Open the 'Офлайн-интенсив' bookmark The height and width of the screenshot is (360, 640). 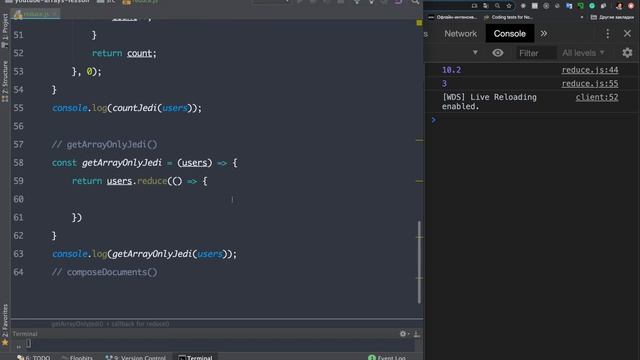(452, 17)
